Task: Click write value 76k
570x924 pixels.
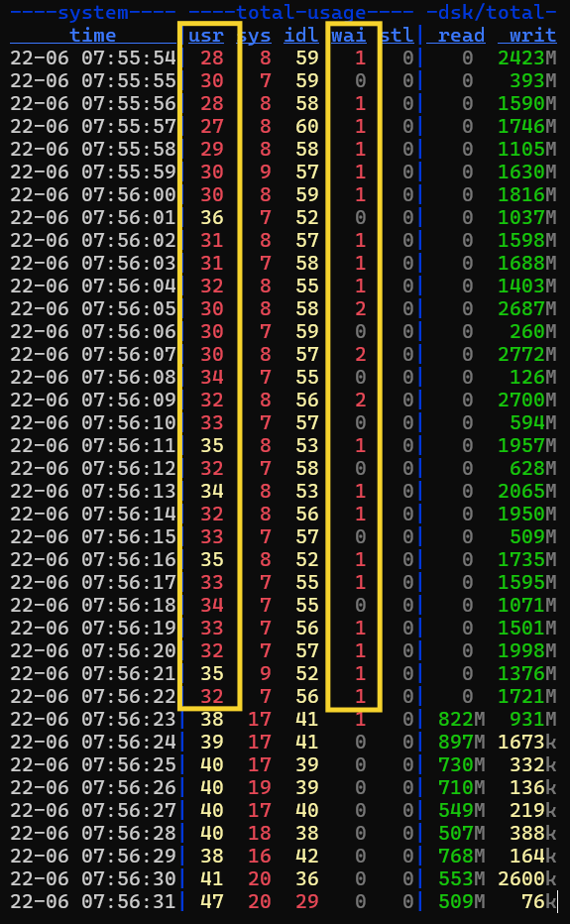Action: point(538,901)
